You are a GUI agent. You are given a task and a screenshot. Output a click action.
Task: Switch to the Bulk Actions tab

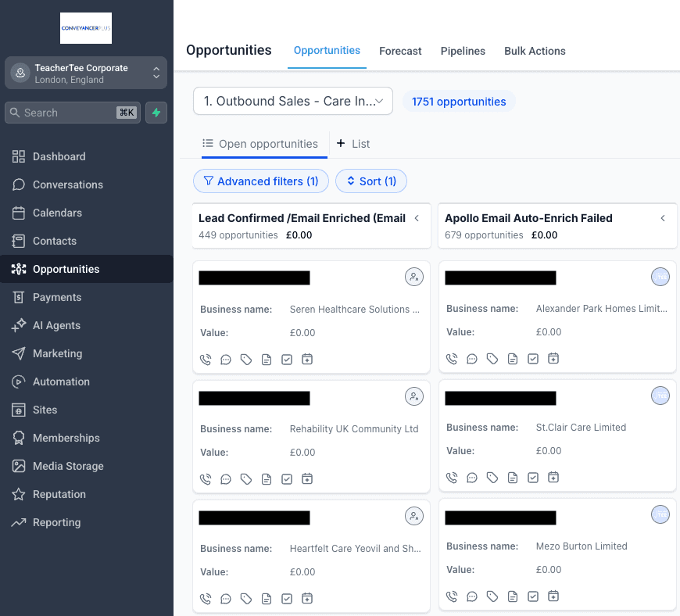[x=535, y=51]
